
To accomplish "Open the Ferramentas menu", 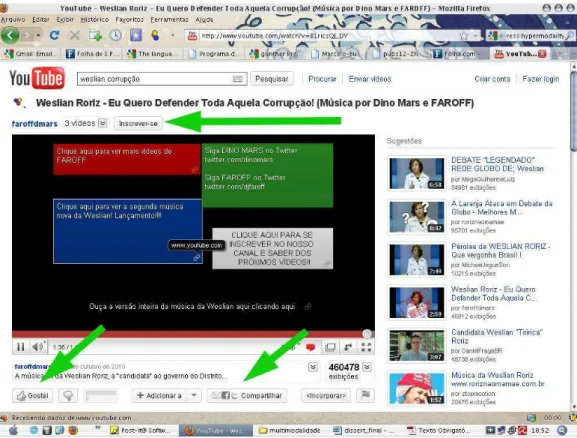I will (169, 20).
